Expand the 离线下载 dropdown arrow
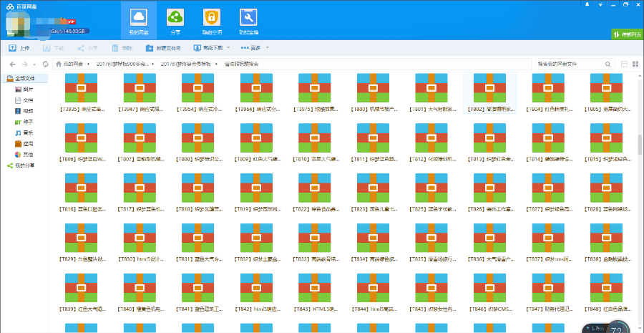 230,48
